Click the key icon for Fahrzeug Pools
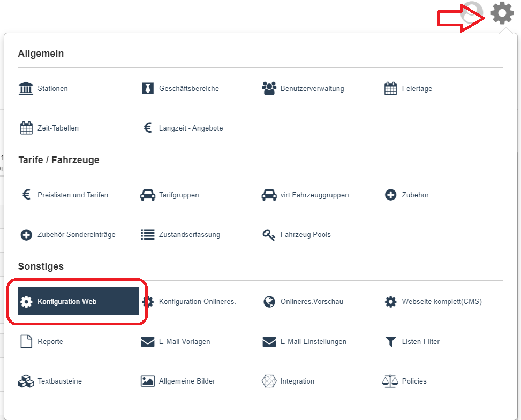The image size is (521, 420). [x=269, y=235]
